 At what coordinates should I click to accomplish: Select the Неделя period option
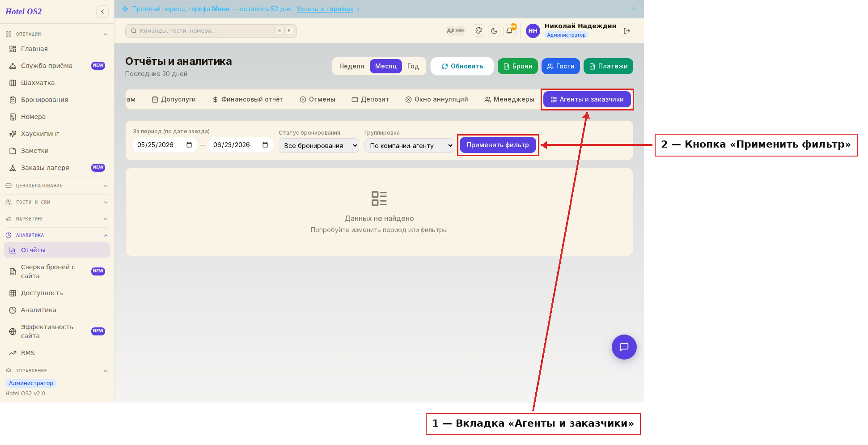[351, 66]
